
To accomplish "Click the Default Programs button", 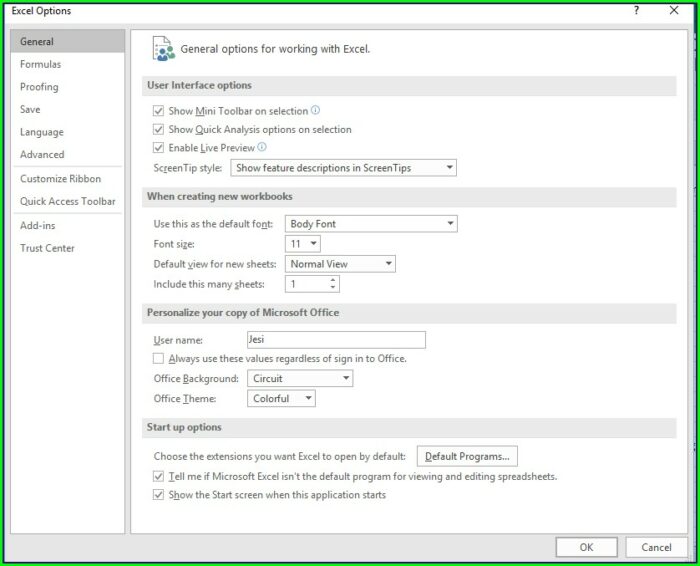I will [x=467, y=456].
